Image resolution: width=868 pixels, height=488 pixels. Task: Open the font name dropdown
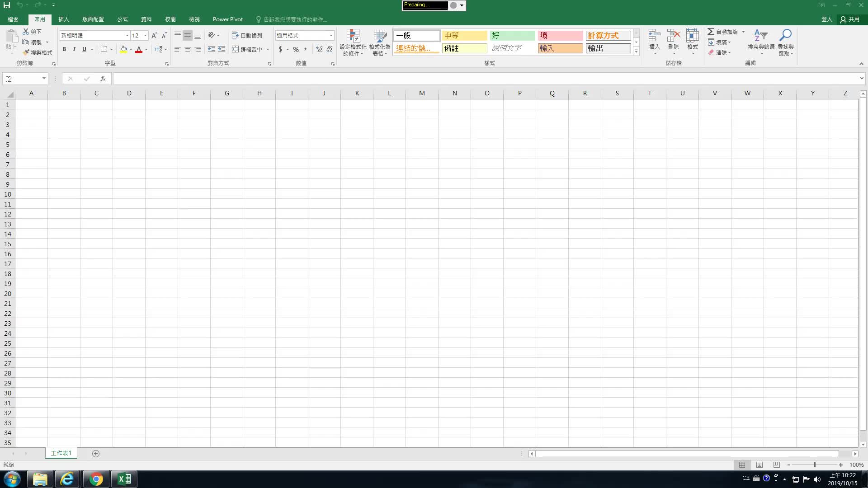coord(127,35)
